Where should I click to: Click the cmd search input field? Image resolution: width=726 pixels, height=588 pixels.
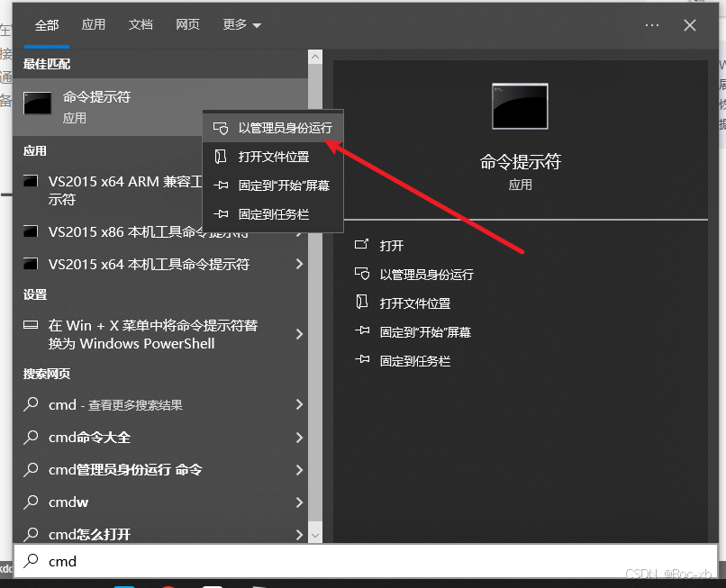(366, 561)
